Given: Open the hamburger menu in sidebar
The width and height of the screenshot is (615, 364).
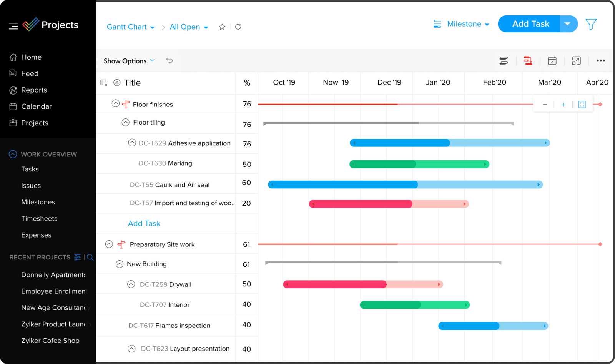Looking at the screenshot, I should 13,26.
